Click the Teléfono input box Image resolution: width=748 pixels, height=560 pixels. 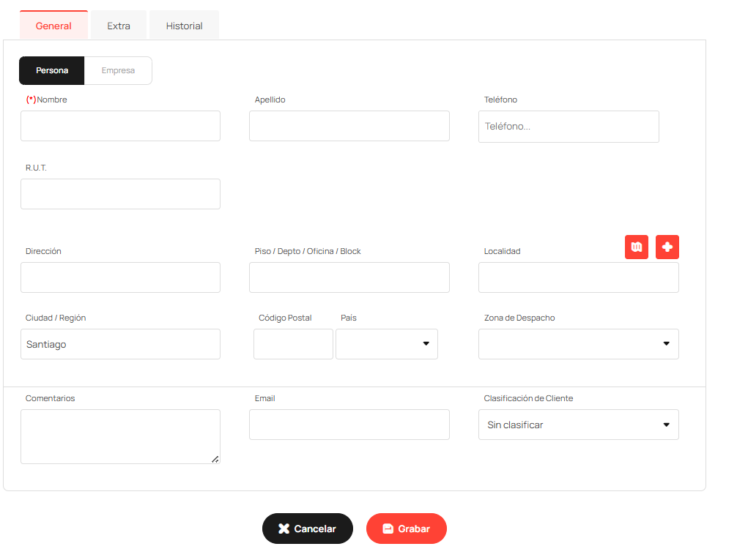click(569, 127)
